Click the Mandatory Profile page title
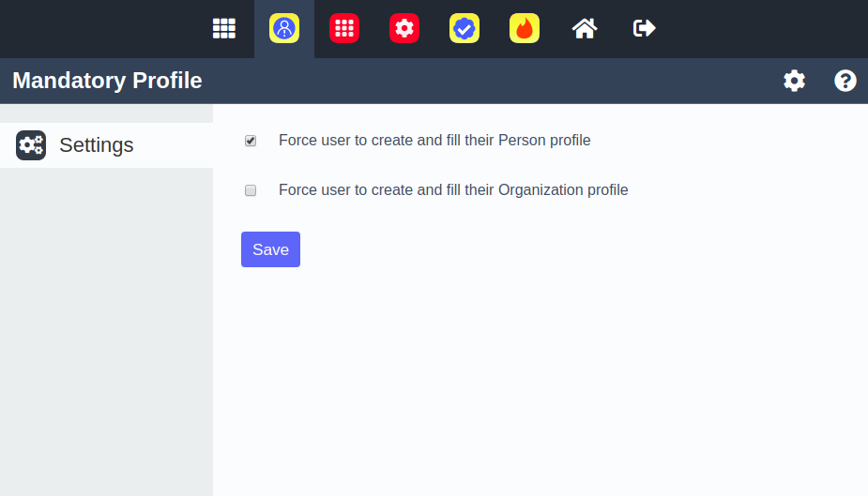 107,81
